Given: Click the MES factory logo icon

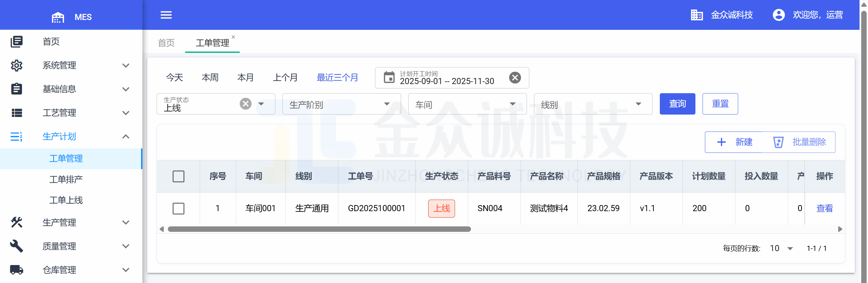Looking at the screenshot, I should click(58, 17).
